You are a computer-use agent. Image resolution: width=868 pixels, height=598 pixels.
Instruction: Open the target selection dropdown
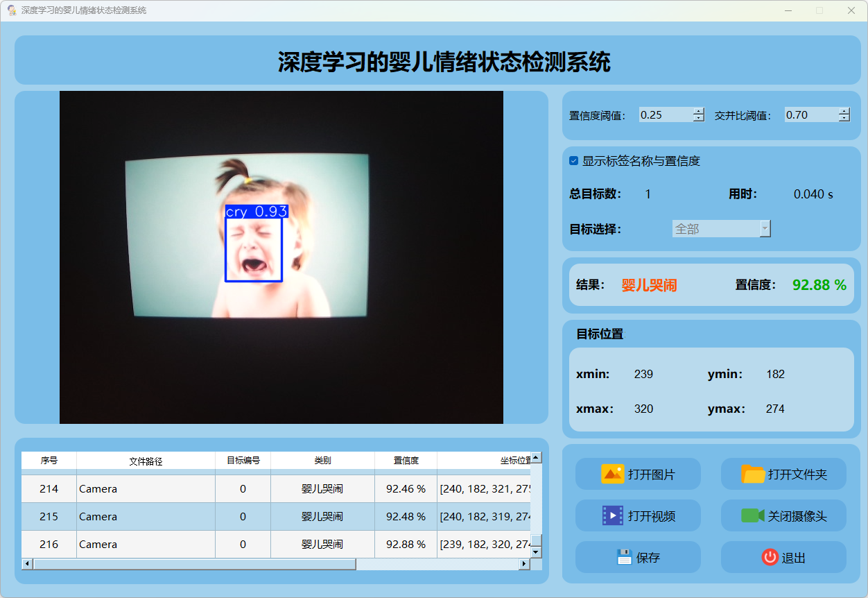tap(765, 229)
